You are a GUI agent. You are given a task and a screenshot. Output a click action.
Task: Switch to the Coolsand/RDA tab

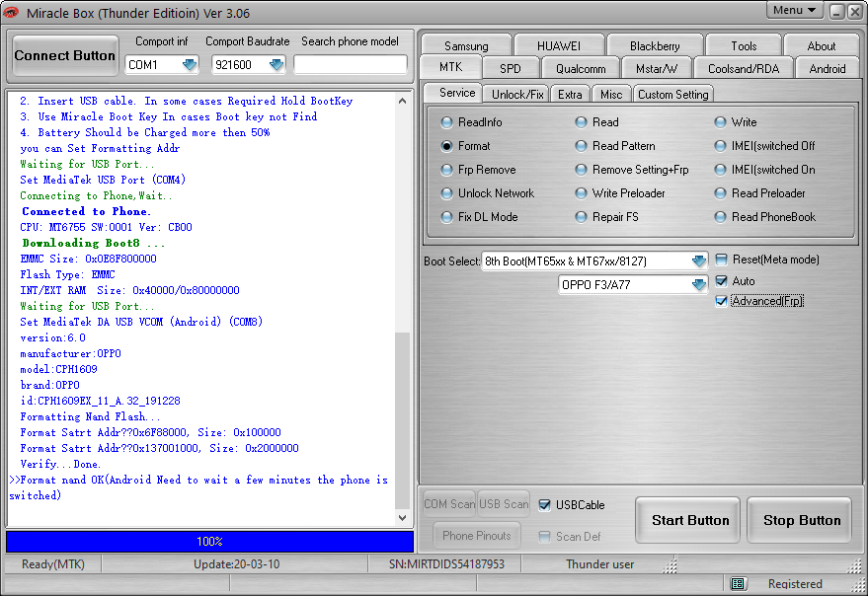coord(744,69)
